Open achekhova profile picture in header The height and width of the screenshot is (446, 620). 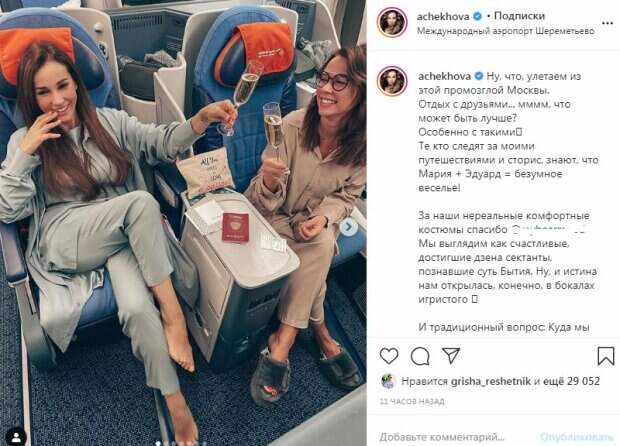(392, 23)
